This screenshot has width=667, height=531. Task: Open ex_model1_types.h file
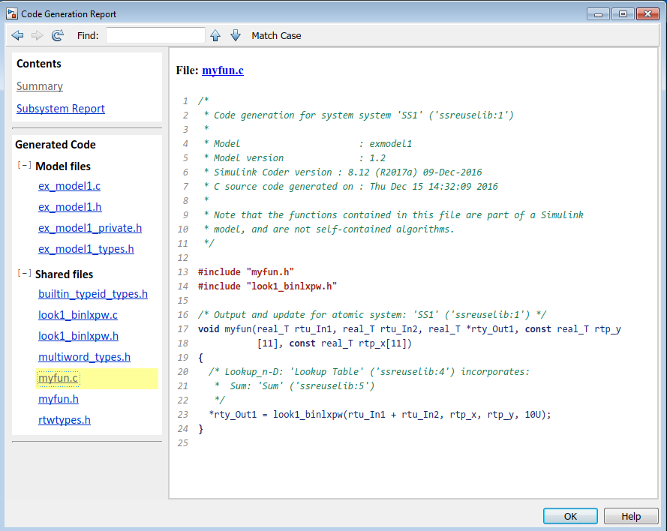tap(86, 249)
